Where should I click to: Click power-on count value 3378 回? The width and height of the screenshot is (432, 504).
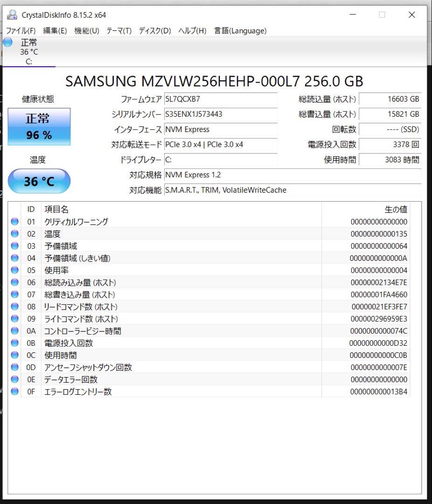click(390, 144)
